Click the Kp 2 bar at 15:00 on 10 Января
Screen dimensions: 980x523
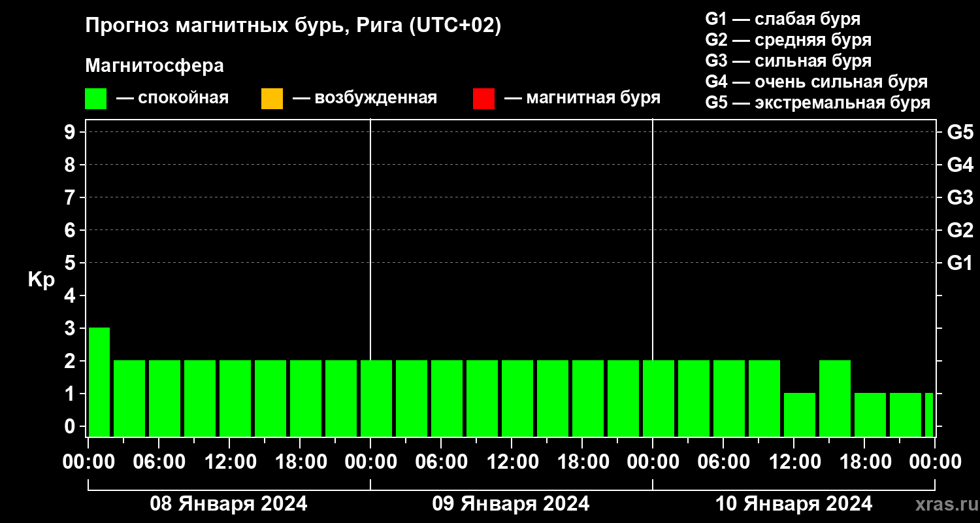click(x=835, y=398)
